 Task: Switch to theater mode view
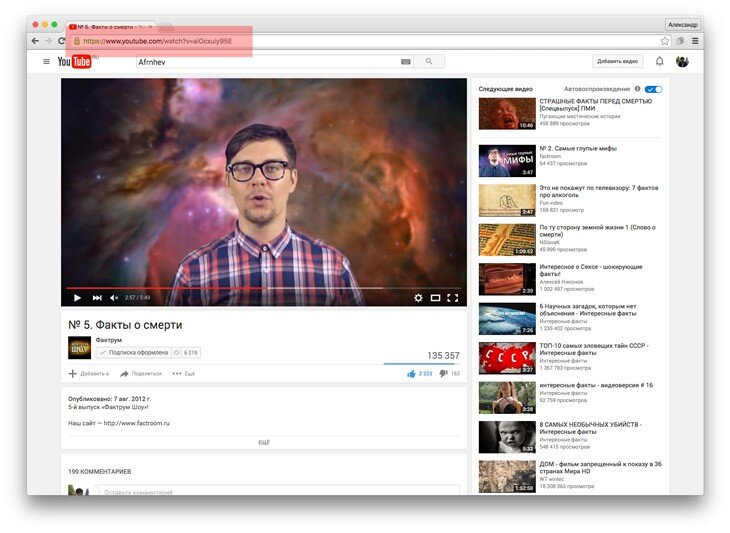click(435, 298)
